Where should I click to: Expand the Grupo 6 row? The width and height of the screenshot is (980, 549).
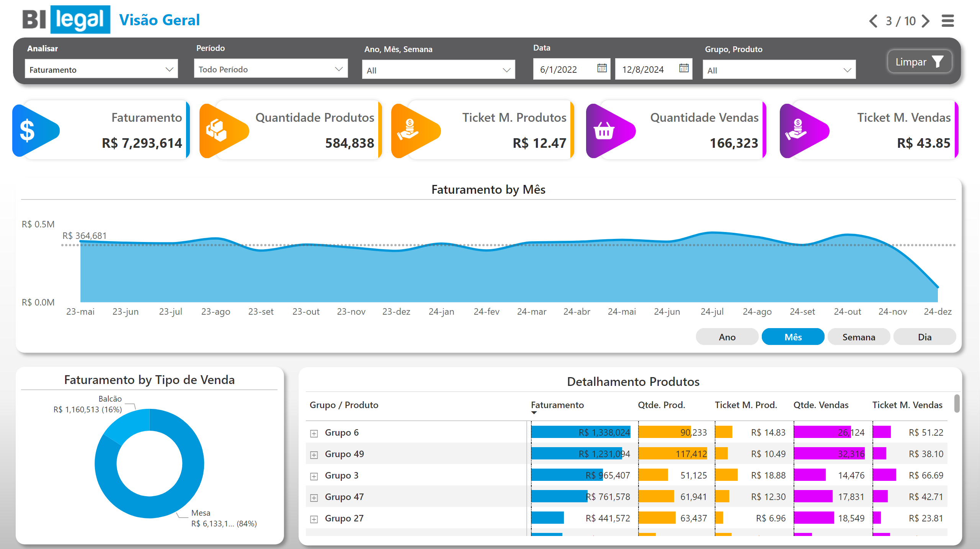coord(314,433)
